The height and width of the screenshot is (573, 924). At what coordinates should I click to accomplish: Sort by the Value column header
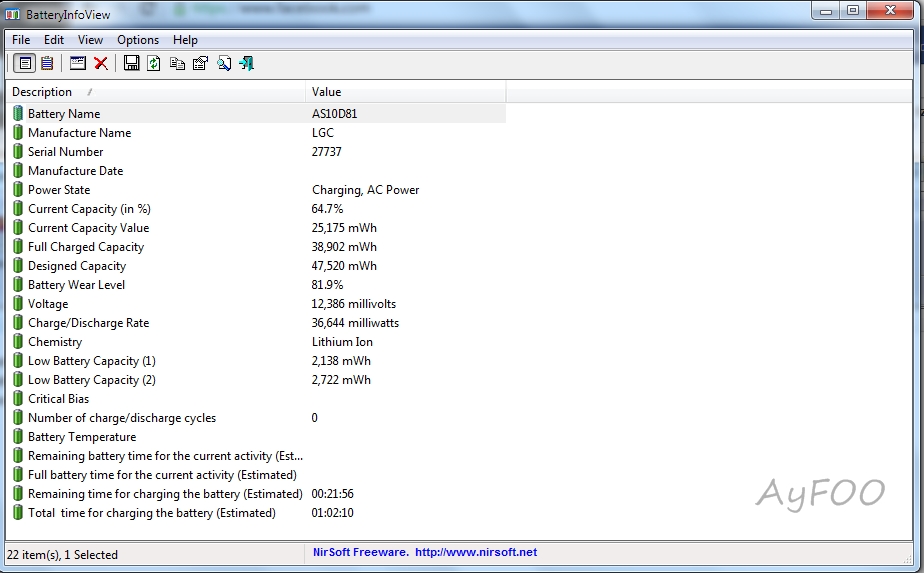pyautogui.click(x=406, y=91)
